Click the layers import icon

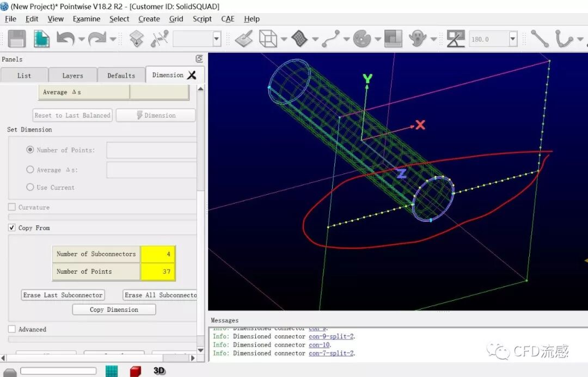137,39
